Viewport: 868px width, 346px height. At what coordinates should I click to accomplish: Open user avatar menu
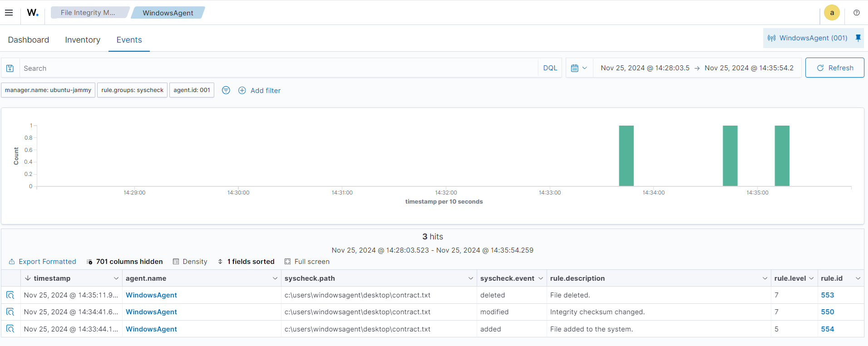pyautogui.click(x=832, y=13)
